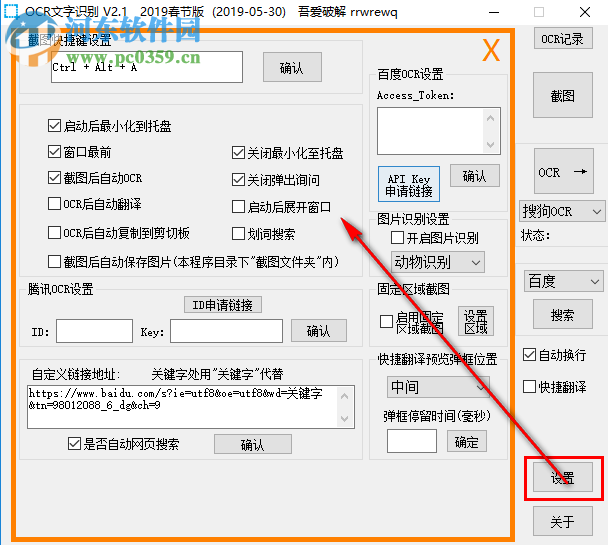
Task: Click the 弹框停留时间 input field
Action: tap(411, 442)
